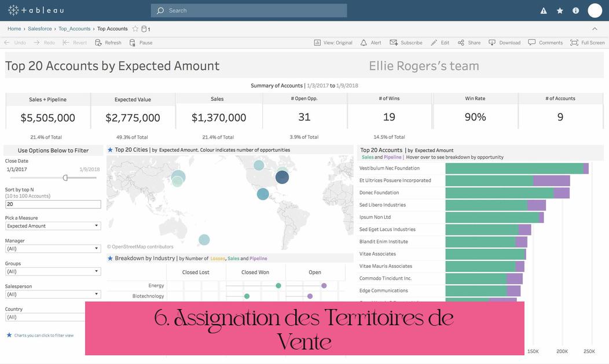This screenshot has width=609, height=364.
Task: Click Vitae Mauris Associates label
Action: click(x=386, y=266)
